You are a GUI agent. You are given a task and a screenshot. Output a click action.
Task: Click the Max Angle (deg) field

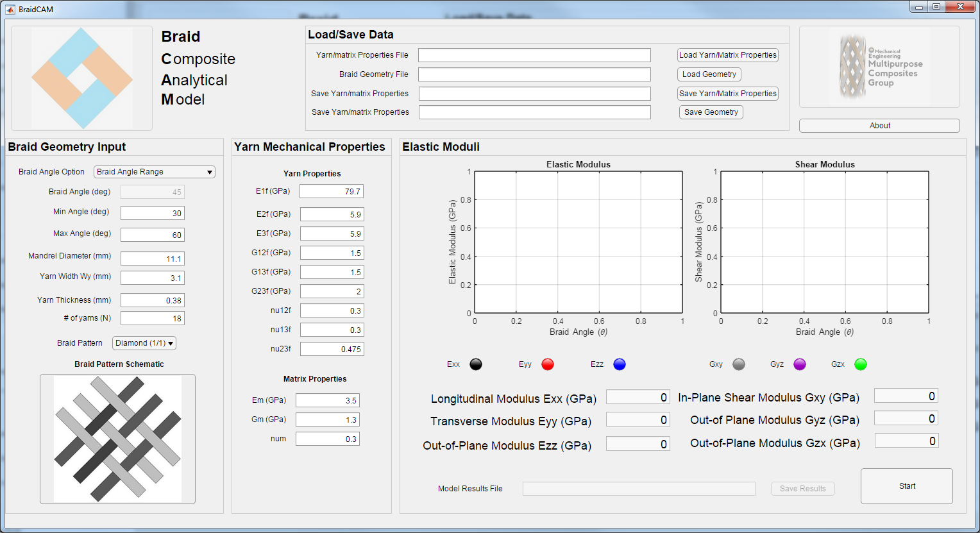(153, 235)
